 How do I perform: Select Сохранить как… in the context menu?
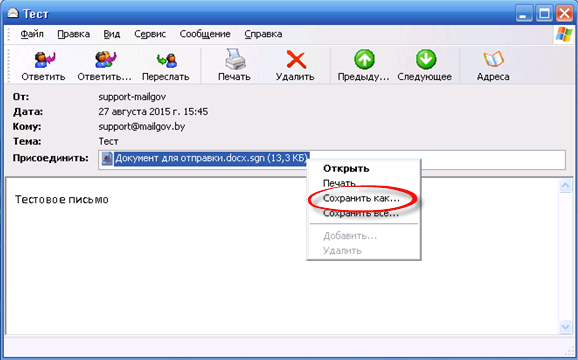[361, 199]
